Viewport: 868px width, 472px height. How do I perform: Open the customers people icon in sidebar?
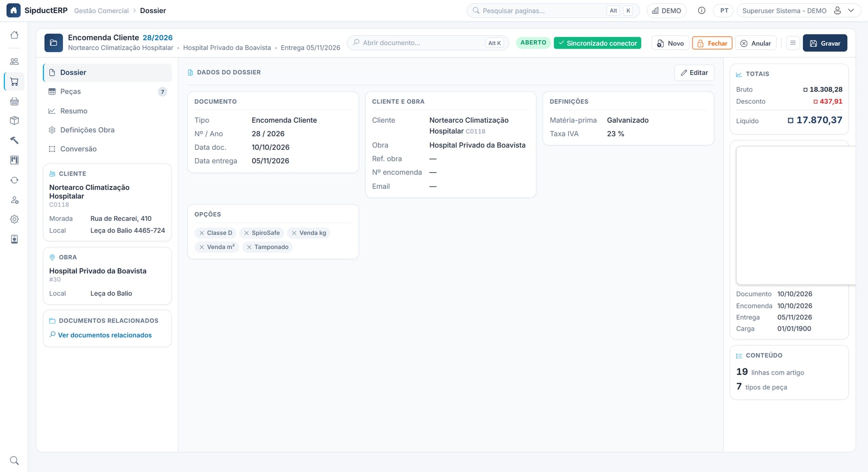[x=14, y=62]
